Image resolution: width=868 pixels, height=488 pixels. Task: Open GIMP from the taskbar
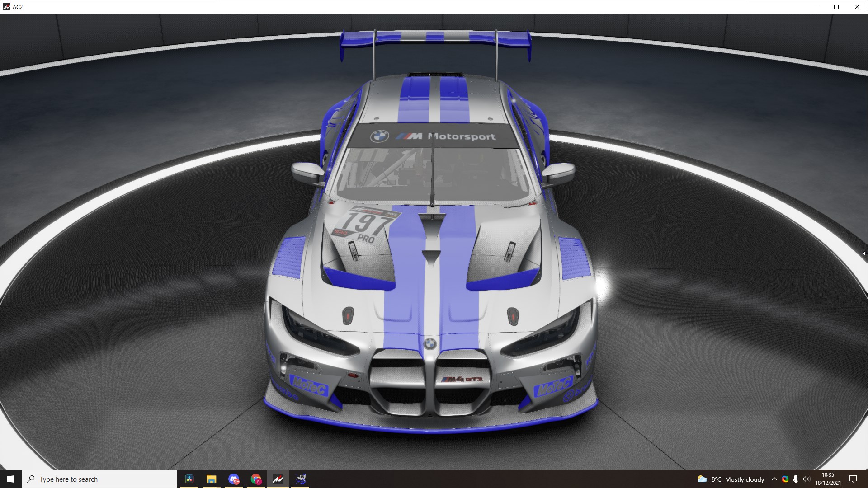(301, 479)
